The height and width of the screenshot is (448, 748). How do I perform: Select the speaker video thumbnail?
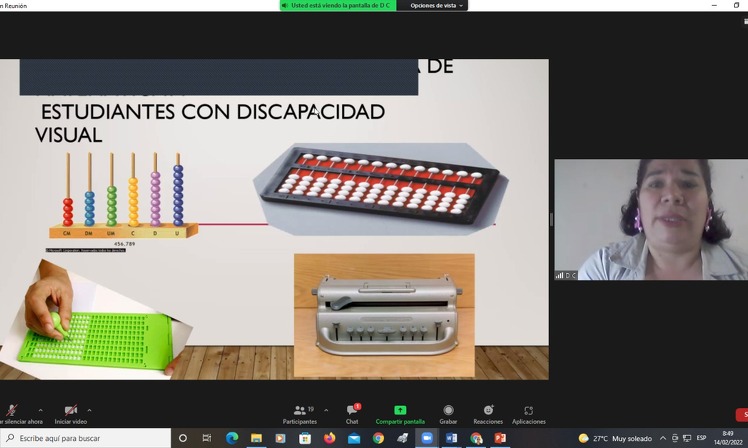(651, 219)
